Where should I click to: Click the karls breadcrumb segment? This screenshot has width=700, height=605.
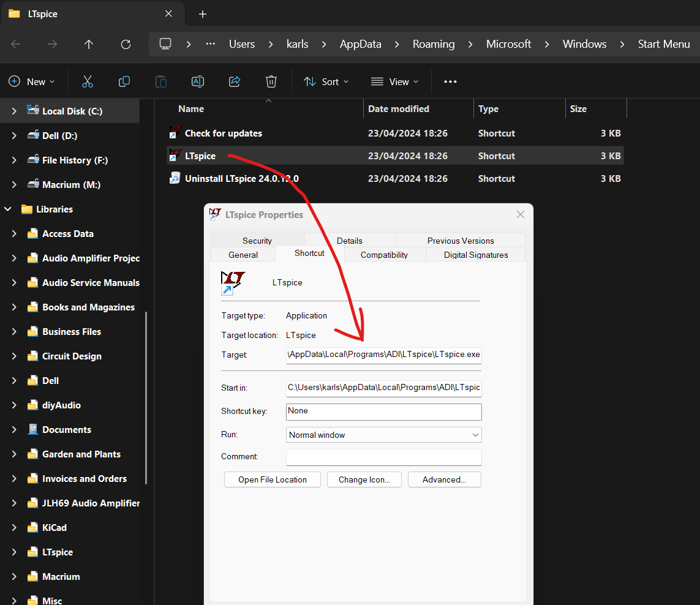(297, 43)
